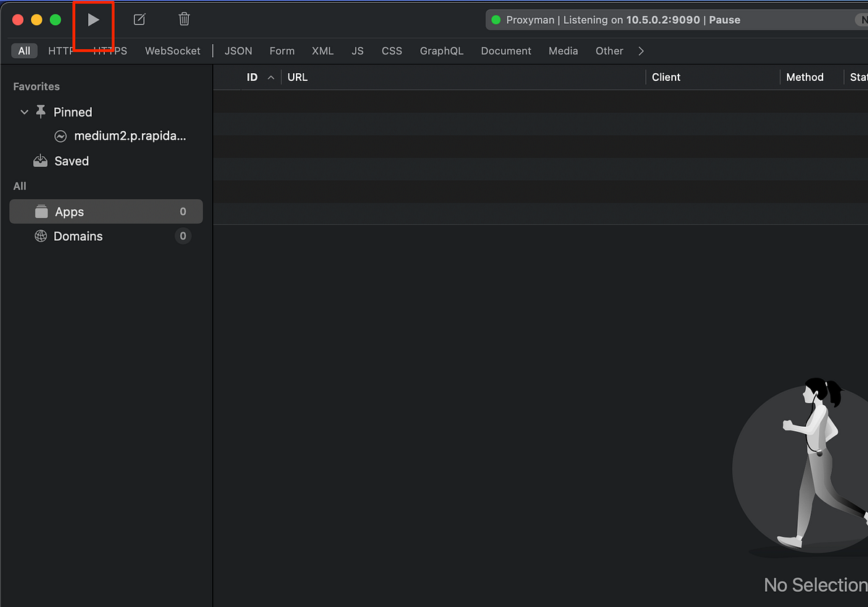Switch to the JSON filter tab
The image size is (868, 607).
pos(238,51)
